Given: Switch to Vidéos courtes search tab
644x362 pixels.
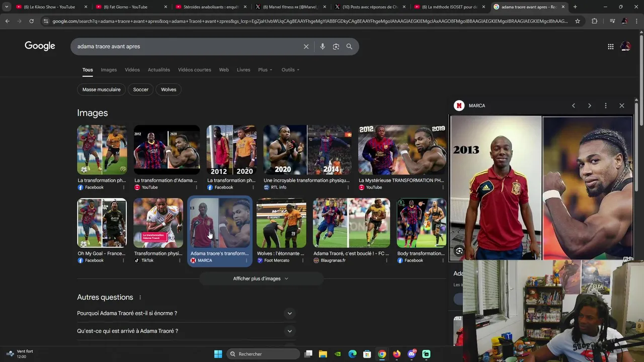Looking at the screenshot, I should (x=194, y=70).
